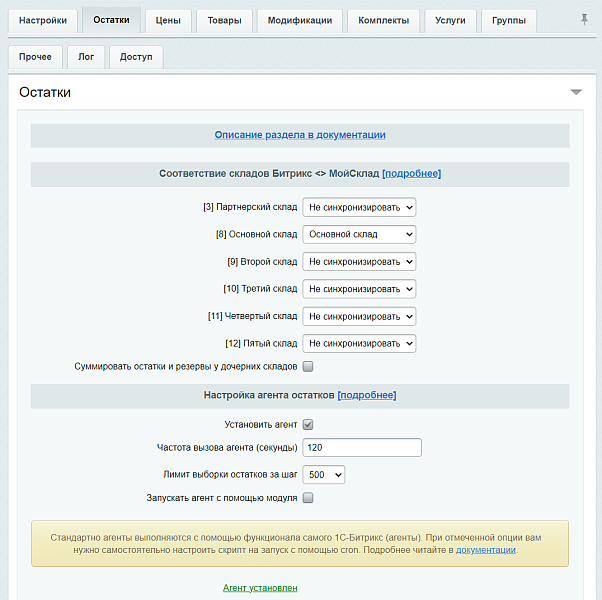Expand the Лимит выборки остатков dropdown
602x600 pixels.
coord(324,474)
